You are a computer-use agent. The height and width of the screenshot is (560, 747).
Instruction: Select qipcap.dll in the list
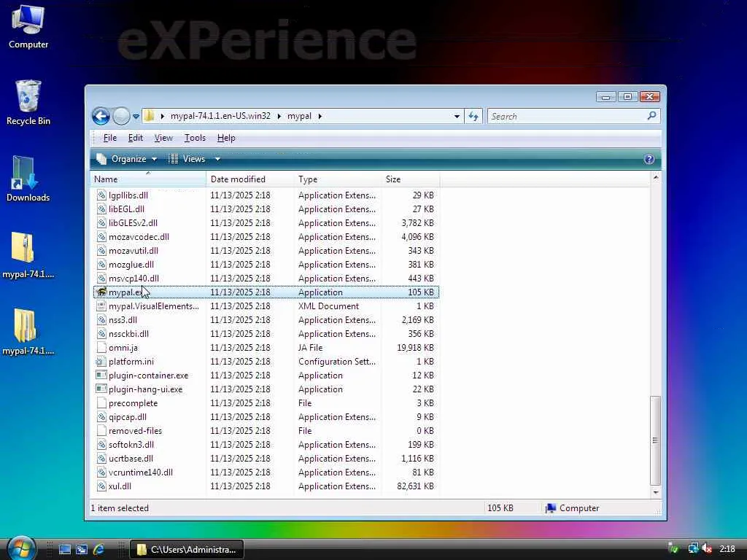pyautogui.click(x=127, y=417)
